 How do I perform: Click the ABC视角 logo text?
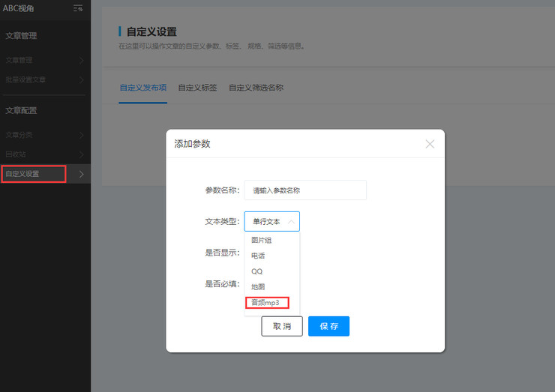(x=19, y=8)
